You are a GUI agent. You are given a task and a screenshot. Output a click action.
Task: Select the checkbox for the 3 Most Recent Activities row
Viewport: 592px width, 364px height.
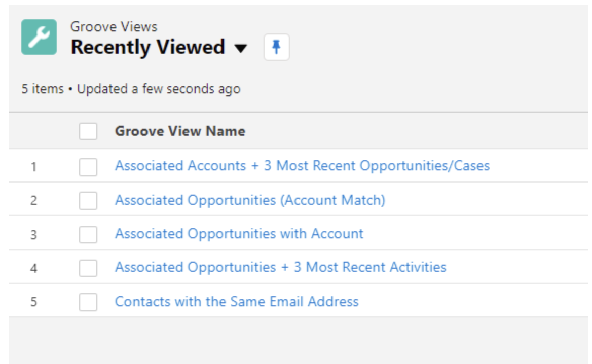[88, 268]
